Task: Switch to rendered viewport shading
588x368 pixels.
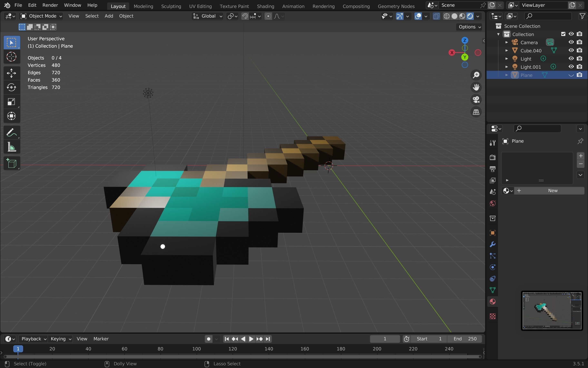Action: [x=470, y=16]
